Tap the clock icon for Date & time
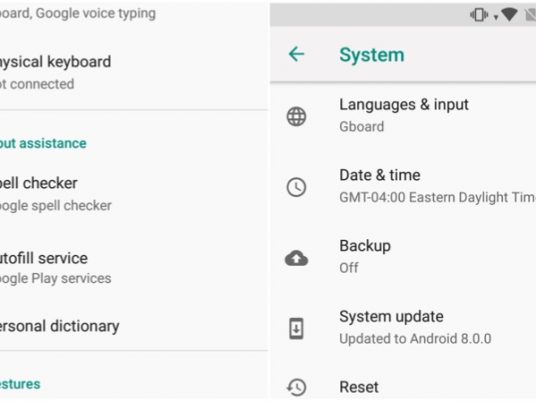 coord(296,187)
